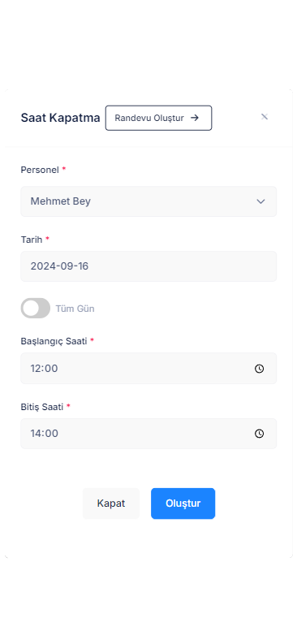The width and height of the screenshot is (297, 644).
Task: Click the Randevu Oluştur button
Action: (158, 118)
